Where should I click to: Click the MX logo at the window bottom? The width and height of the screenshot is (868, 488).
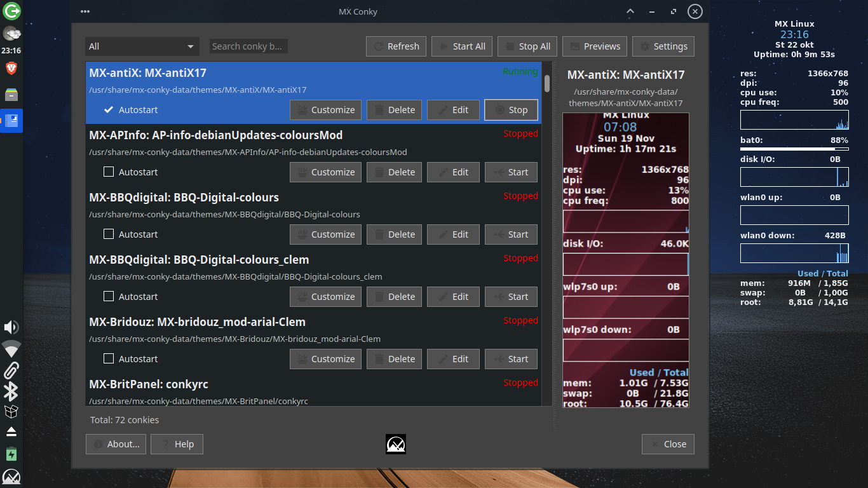pyautogui.click(x=396, y=444)
